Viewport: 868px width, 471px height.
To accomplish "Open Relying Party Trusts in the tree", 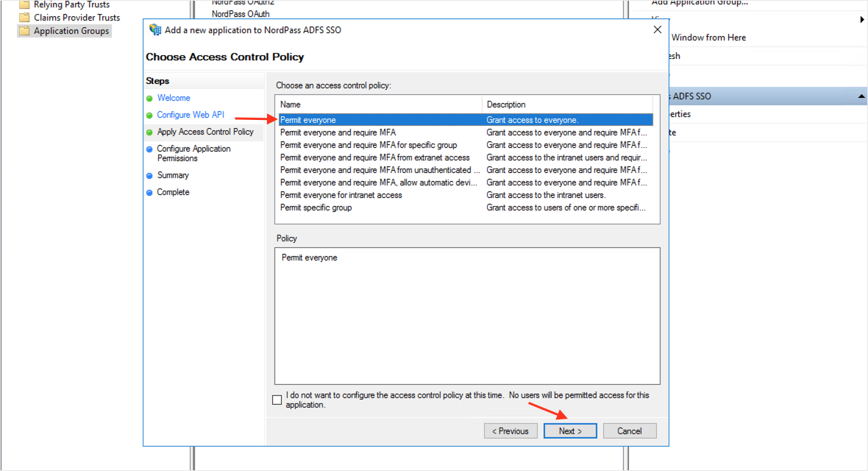I will [71, 4].
